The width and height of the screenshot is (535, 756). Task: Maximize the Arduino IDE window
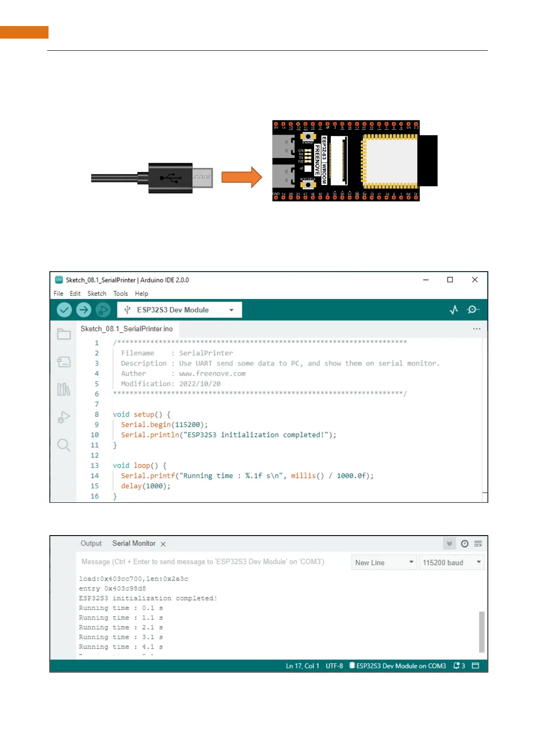point(450,280)
